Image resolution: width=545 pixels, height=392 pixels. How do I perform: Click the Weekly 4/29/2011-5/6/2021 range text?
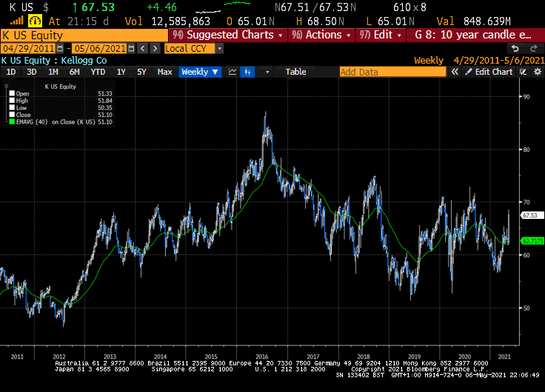pos(479,61)
